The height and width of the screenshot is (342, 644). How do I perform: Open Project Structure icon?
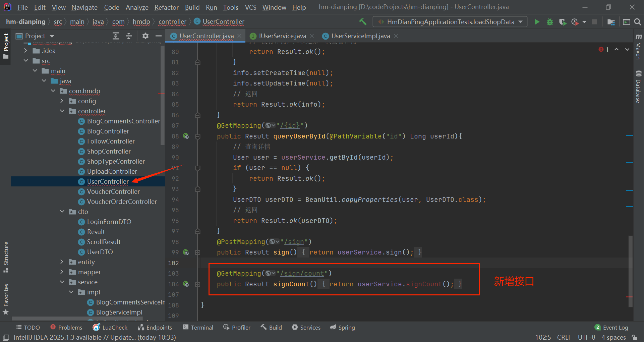[611, 22]
